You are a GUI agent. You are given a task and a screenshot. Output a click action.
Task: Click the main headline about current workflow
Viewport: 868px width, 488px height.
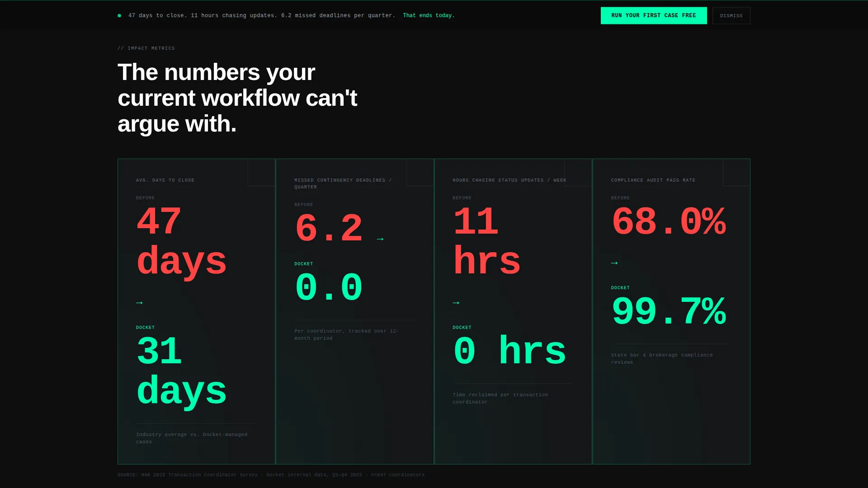(x=237, y=98)
